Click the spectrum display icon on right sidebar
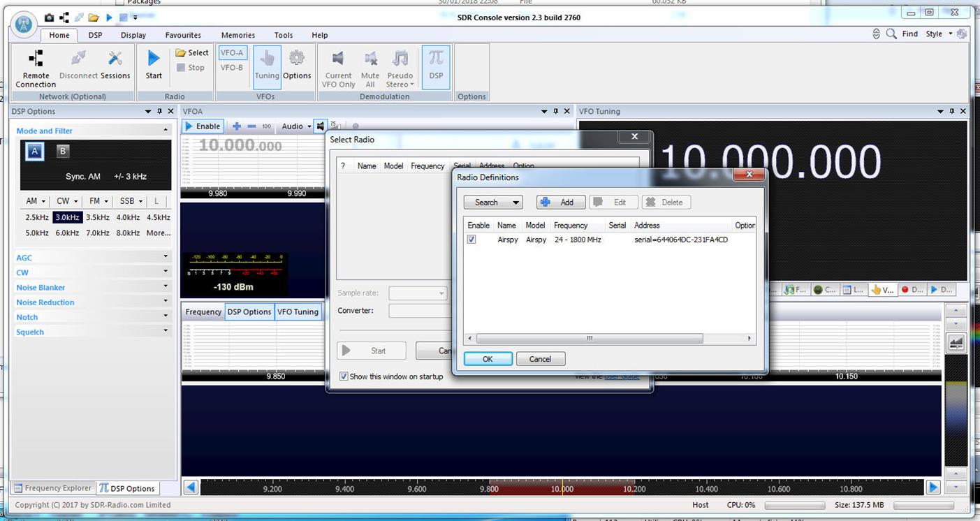 click(x=956, y=343)
